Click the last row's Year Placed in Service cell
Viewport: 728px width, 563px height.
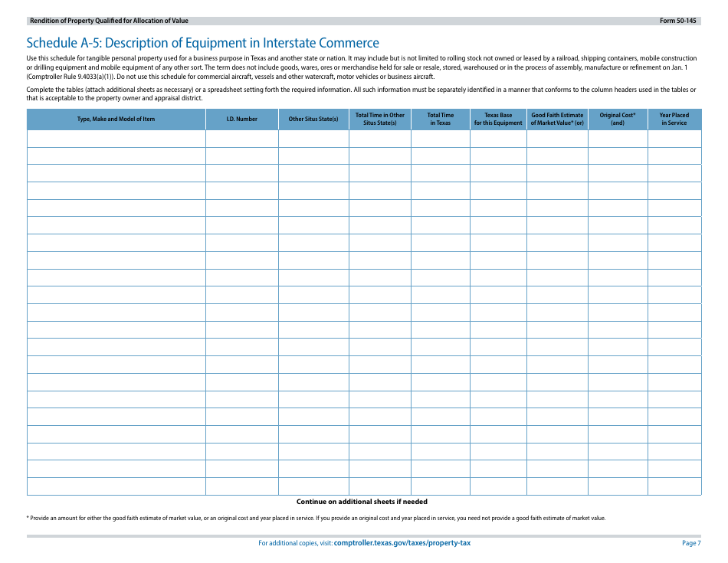coord(674,485)
